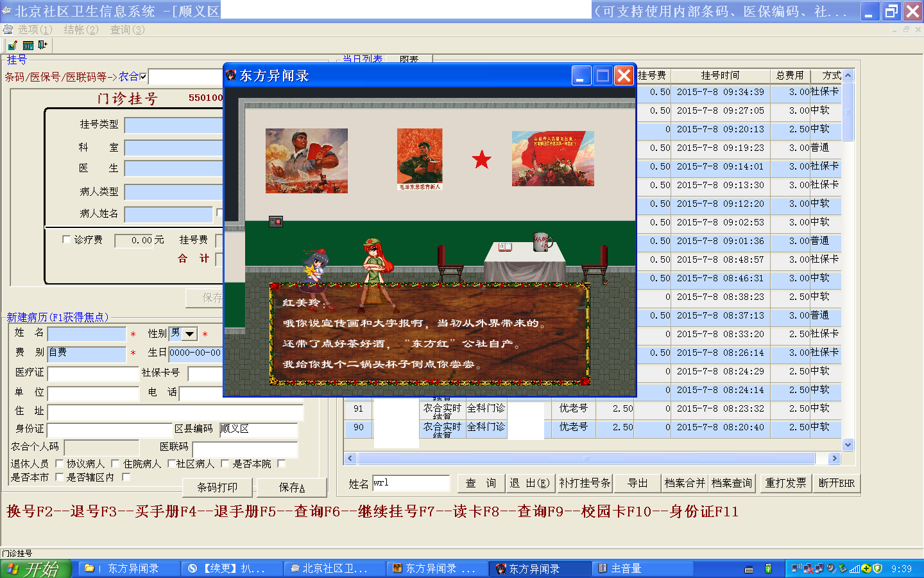Click the 病人类型 patient type combo field
Screen dimensions: 924x578
173,192
